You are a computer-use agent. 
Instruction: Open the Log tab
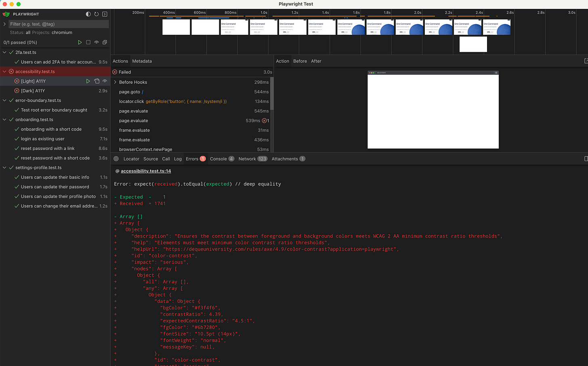pyautogui.click(x=178, y=159)
